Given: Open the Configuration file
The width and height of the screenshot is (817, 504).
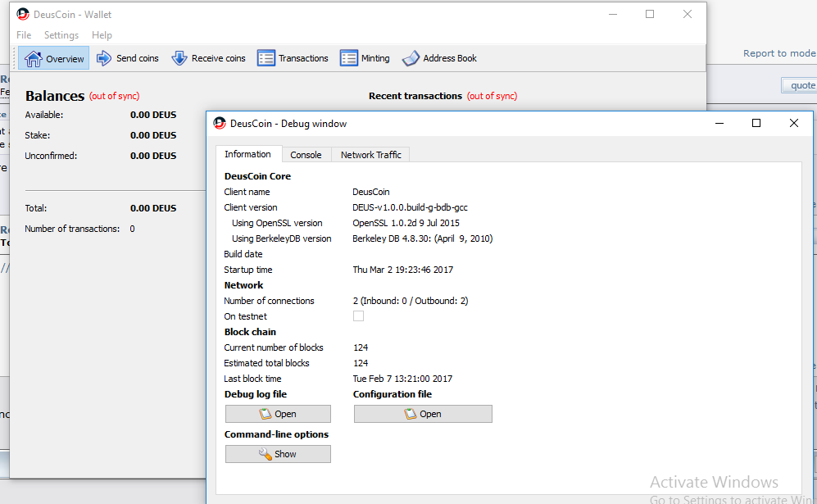Looking at the screenshot, I should point(423,414).
